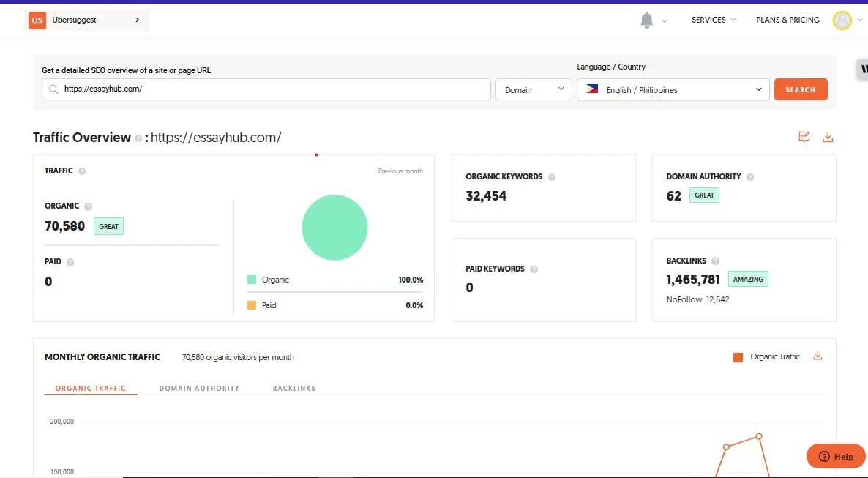Viewport: 868px width, 478px height.
Task: Focus the essayhub.com URL input field
Action: 266,89
